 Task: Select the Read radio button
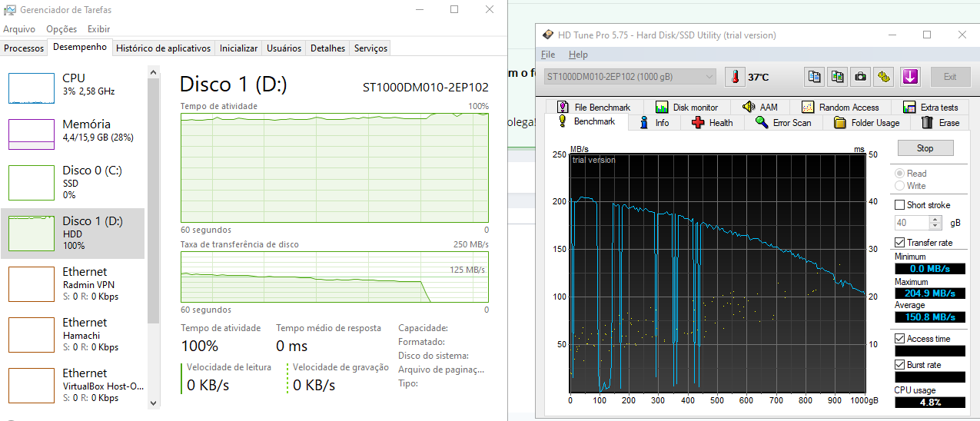pyautogui.click(x=899, y=174)
